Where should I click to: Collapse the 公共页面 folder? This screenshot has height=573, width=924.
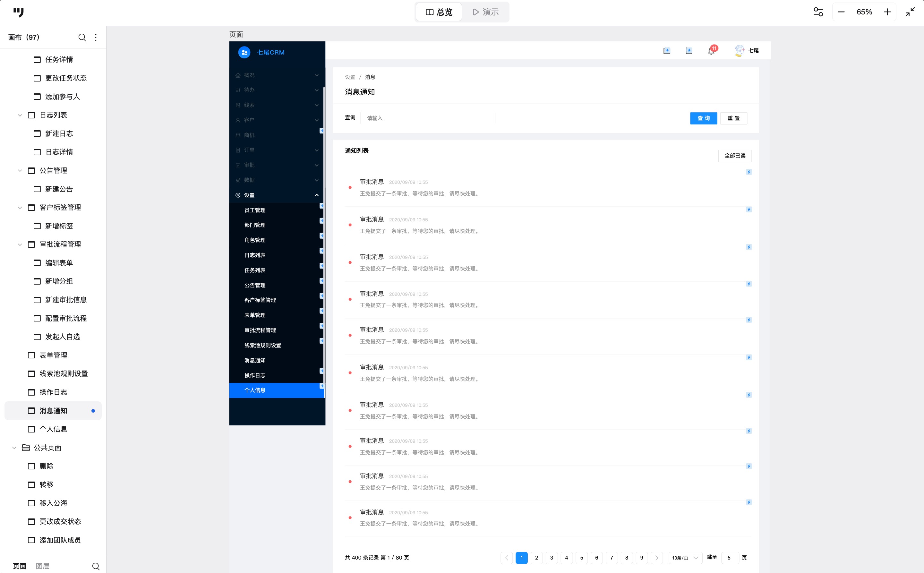(14, 448)
